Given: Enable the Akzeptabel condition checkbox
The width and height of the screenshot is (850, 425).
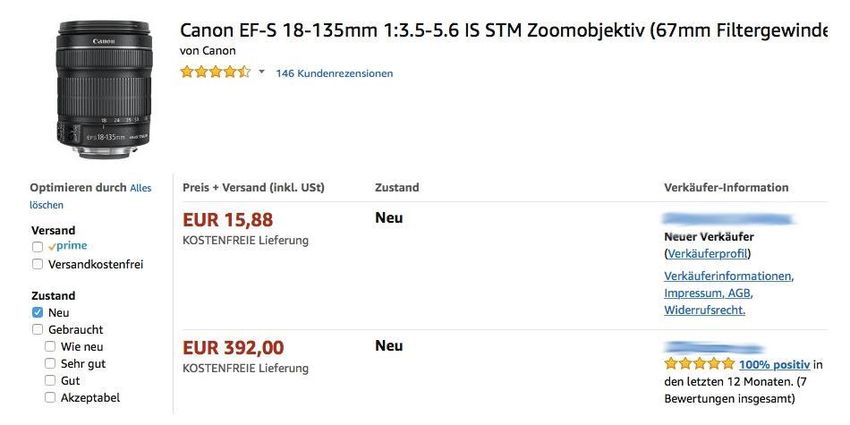Looking at the screenshot, I should coord(50,398).
